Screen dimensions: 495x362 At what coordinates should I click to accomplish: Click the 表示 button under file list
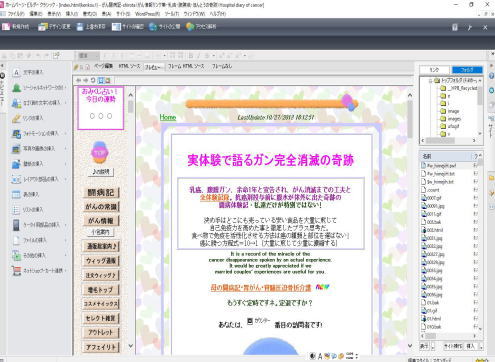[x=424, y=346]
